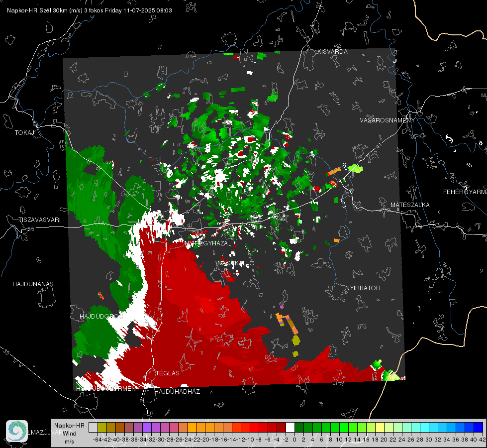The image size is (487, 448).
Task: Choose the deep blue 40 to 42 swatch
Action: pyautogui.click(x=478, y=428)
